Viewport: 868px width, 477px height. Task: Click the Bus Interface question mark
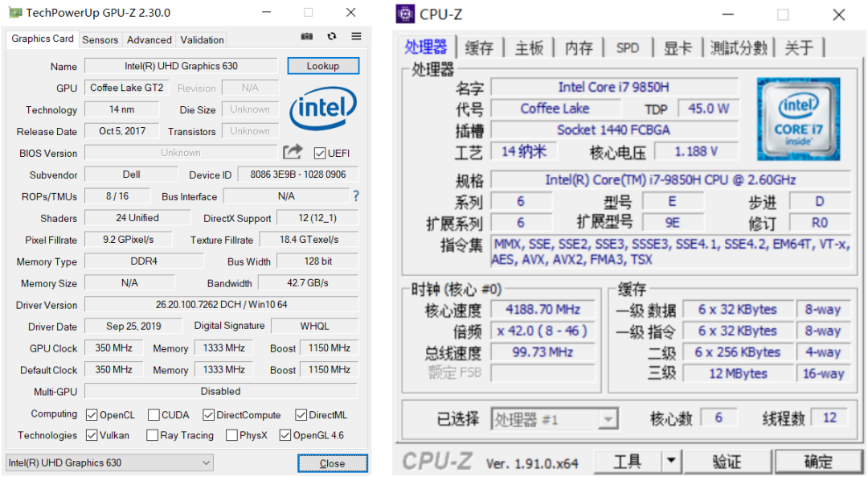[356, 196]
